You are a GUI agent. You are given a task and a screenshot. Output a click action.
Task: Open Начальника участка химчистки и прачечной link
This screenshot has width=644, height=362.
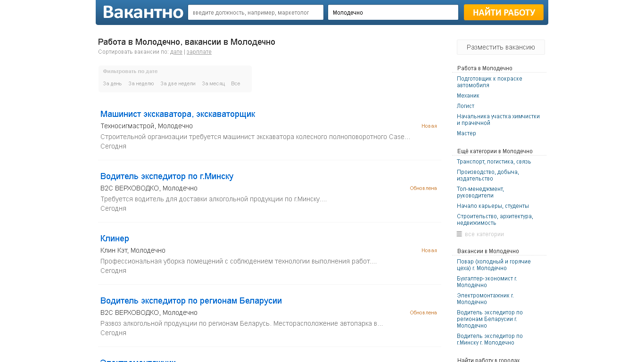(498, 120)
